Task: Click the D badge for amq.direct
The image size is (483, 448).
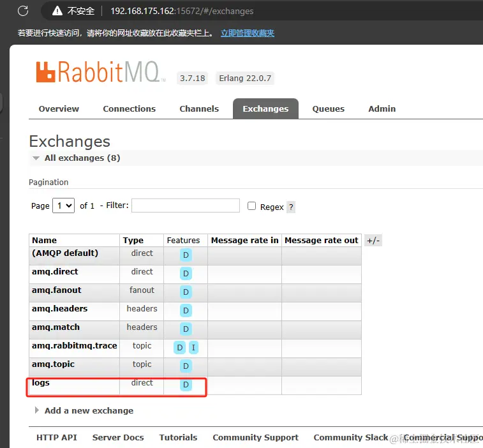Action: tap(186, 274)
